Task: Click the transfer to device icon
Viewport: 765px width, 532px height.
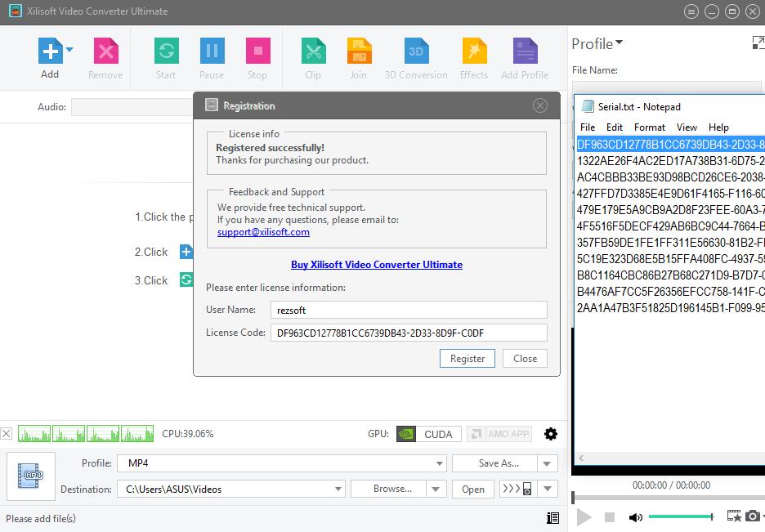Action: pos(517,489)
